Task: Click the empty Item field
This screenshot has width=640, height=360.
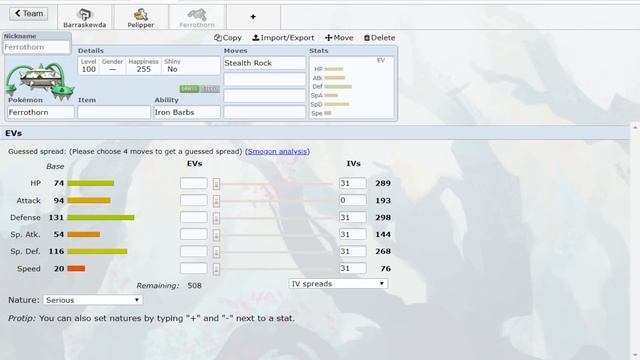Action: coord(114,112)
